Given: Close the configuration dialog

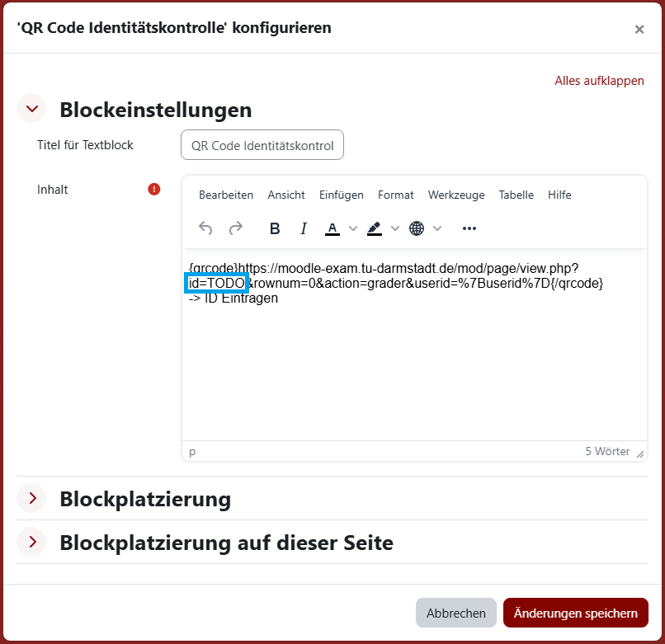Looking at the screenshot, I should point(639,29).
